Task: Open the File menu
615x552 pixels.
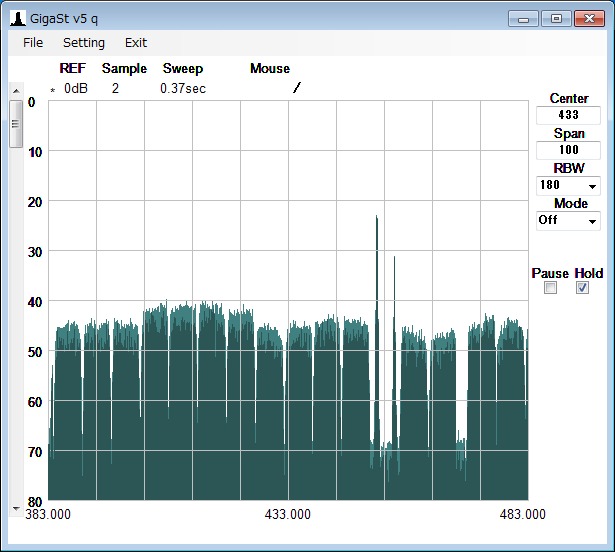Action: 33,43
